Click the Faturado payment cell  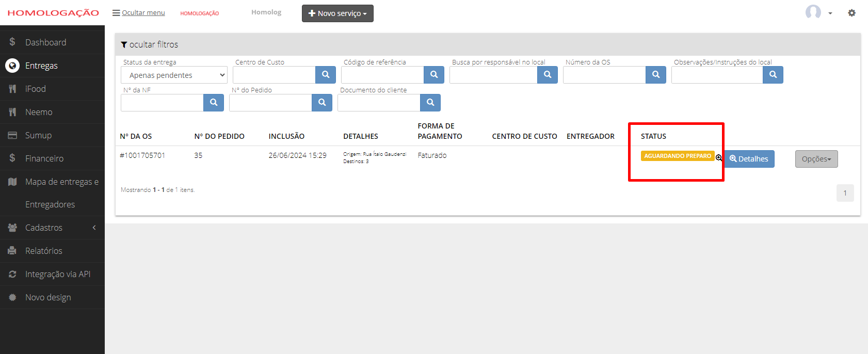(x=432, y=155)
